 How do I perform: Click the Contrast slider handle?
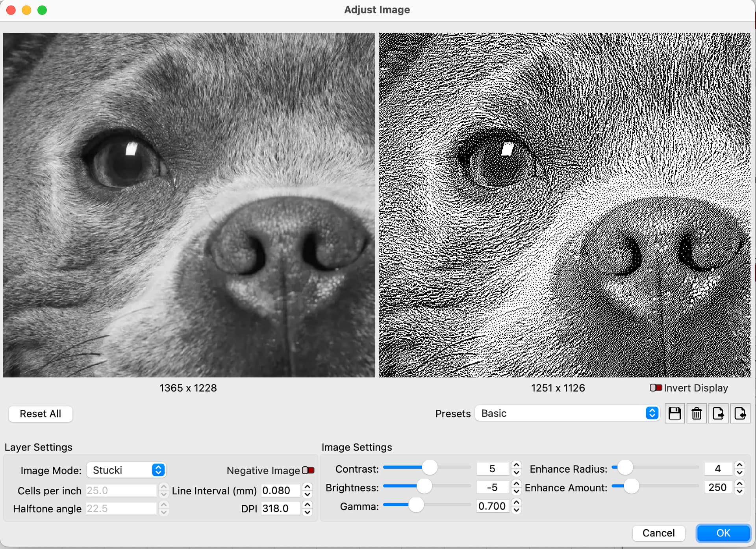[x=430, y=468]
